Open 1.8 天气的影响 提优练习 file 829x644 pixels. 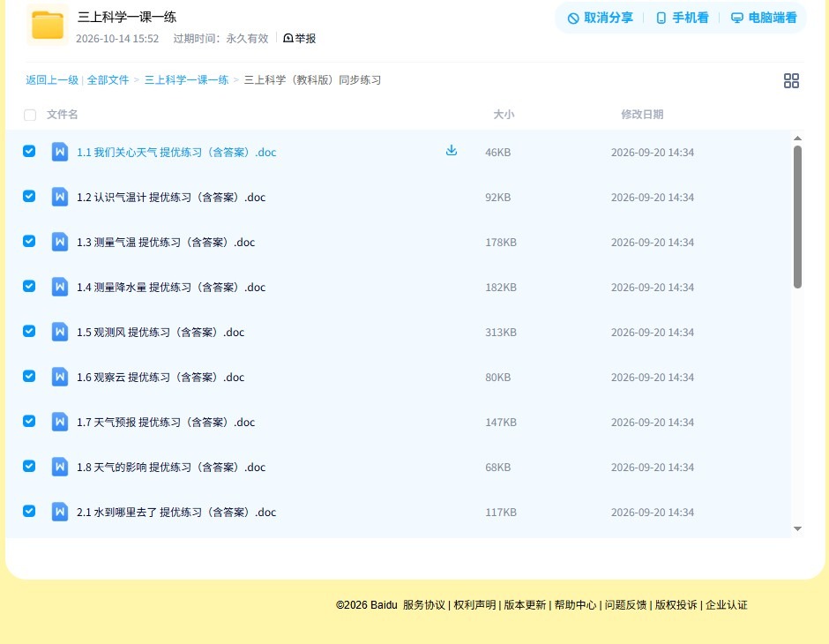171,467
